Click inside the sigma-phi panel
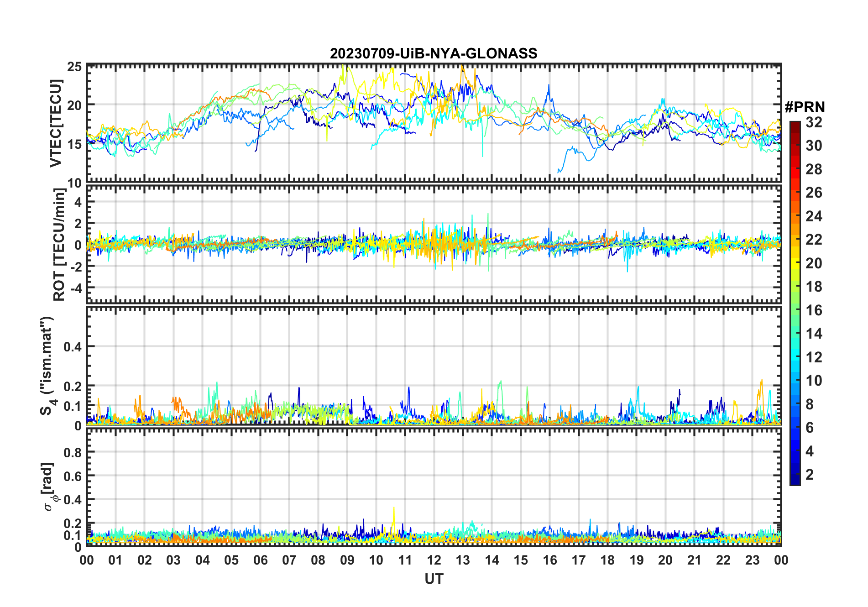The width and height of the screenshot is (868, 607). tap(434, 487)
